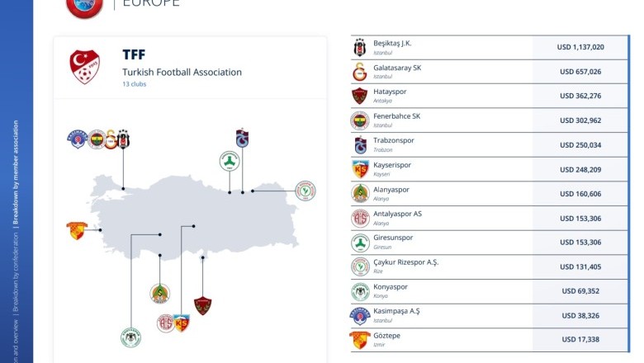The height and width of the screenshot is (363, 644).
Task: Click the Giresunspor club name
Action: click(x=393, y=238)
